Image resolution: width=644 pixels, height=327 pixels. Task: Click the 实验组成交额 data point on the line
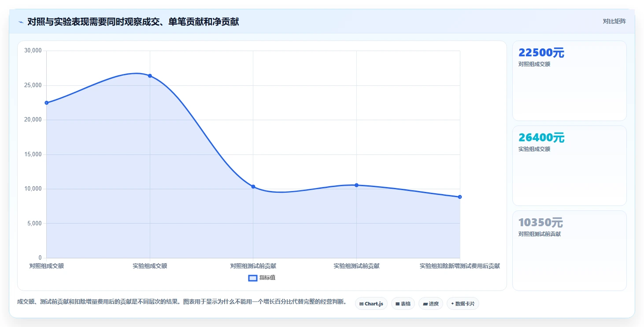pyautogui.click(x=150, y=76)
